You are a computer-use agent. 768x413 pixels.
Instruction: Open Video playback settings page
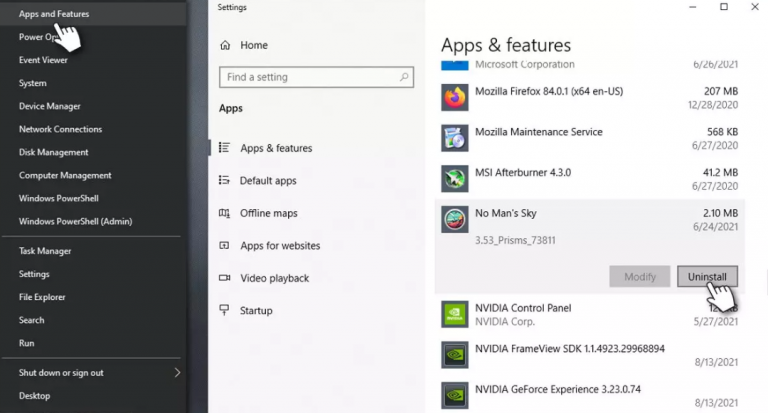pos(274,278)
